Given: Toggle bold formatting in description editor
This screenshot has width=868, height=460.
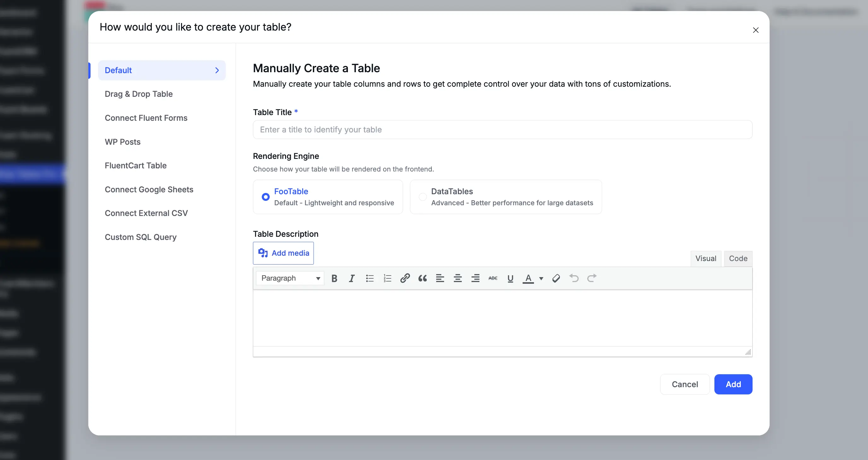Looking at the screenshot, I should (334, 278).
